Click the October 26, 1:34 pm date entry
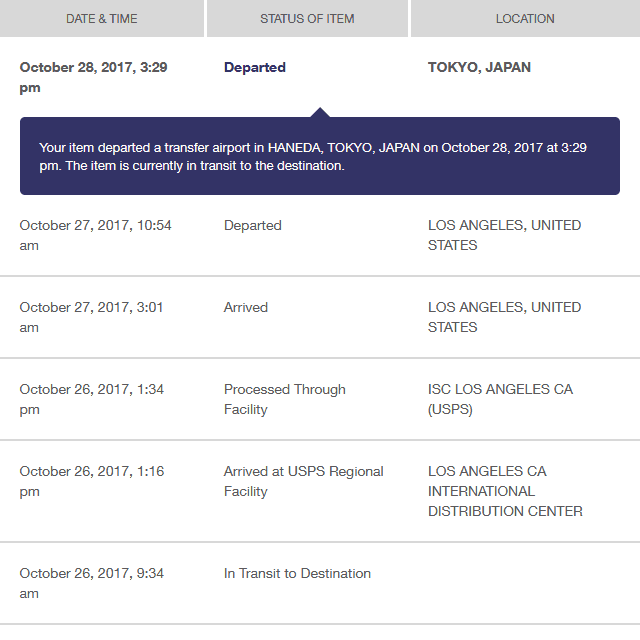 [91, 399]
